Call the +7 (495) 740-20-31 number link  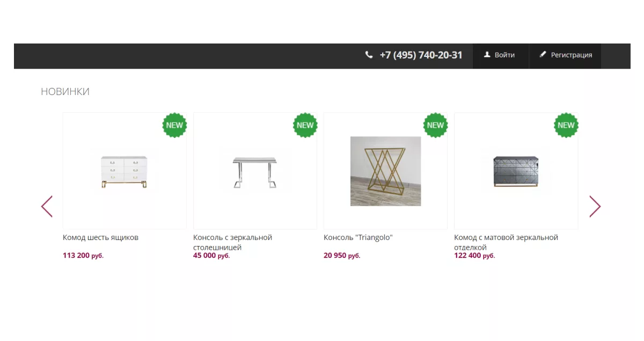tap(421, 55)
